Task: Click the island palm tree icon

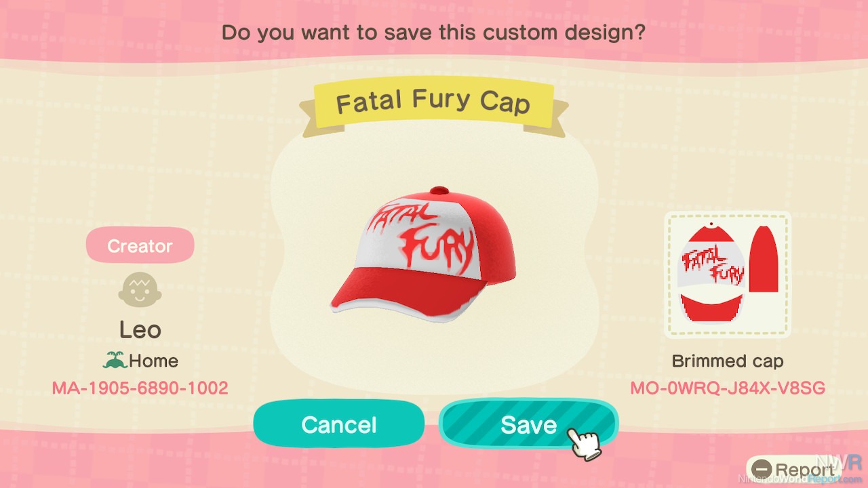Action: click(x=115, y=360)
